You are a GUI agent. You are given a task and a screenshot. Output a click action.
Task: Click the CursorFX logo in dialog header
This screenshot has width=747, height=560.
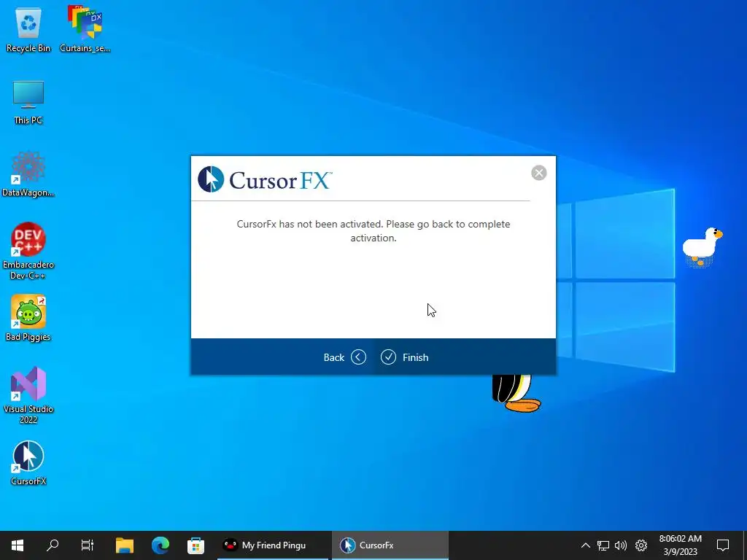(x=265, y=179)
